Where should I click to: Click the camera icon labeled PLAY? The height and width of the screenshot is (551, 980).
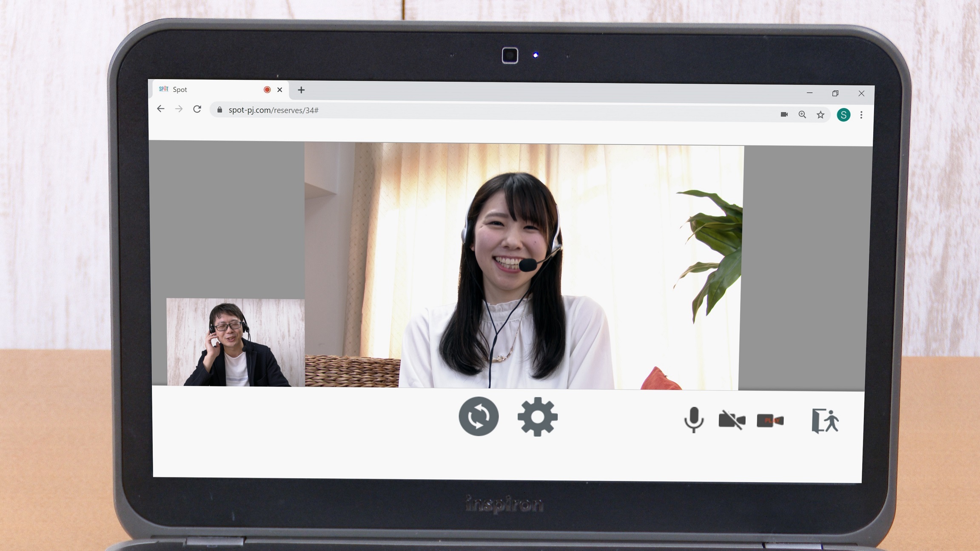coord(770,420)
